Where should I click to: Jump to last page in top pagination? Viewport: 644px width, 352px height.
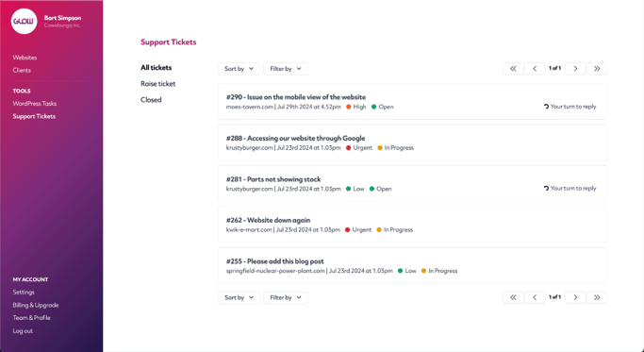tap(597, 69)
